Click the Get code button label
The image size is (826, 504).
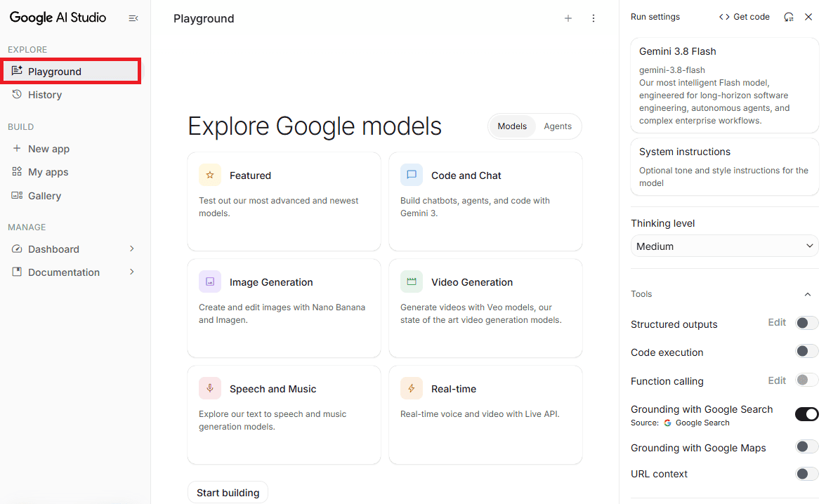pyautogui.click(x=752, y=17)
